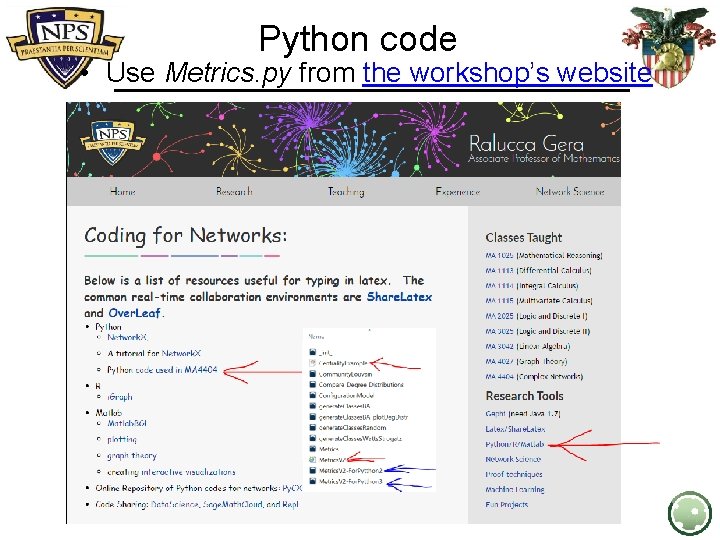Image resolution: width=720 pixels, height=540 pixels.
Task: Click the iGraph link under R
Action: [x=119, y=396]
